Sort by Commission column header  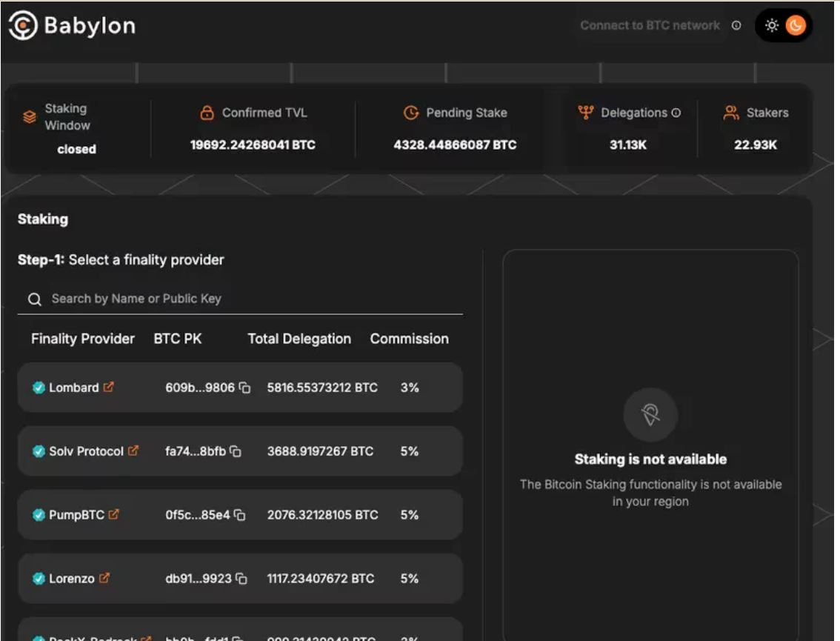pyautogui.click(x=409, y=339)
